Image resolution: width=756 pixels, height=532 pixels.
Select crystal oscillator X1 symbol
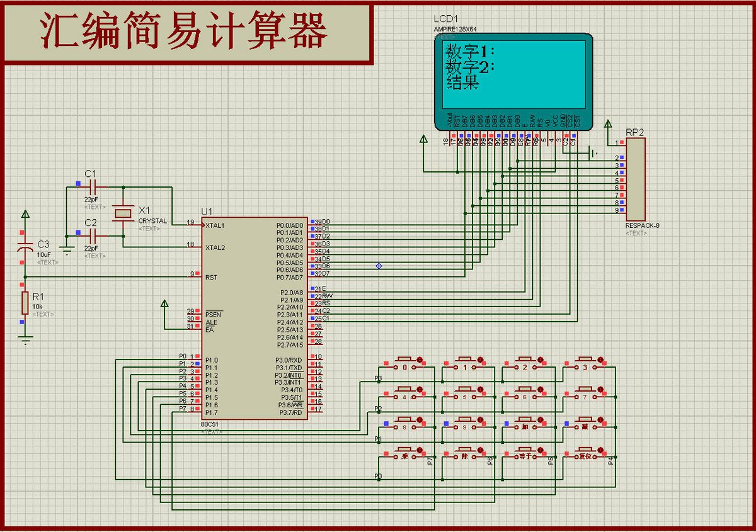pyautogui.click(x=123, y=215)
